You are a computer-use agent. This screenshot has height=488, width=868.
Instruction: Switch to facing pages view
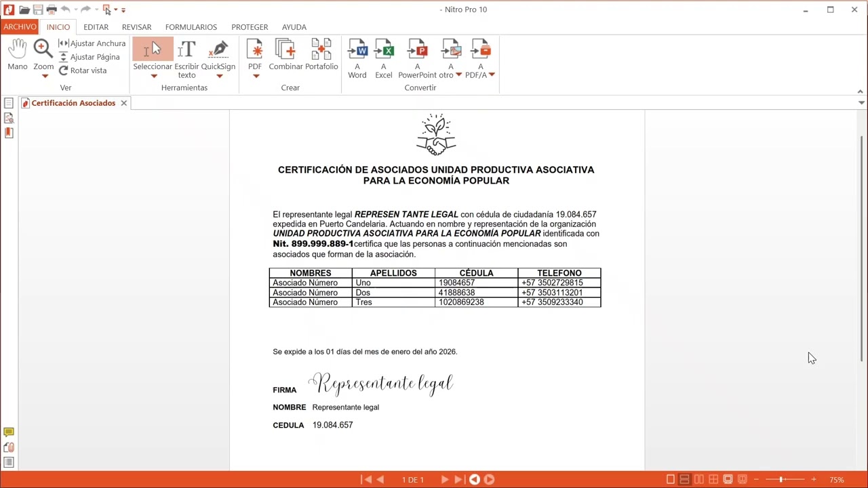click(699, 479)
